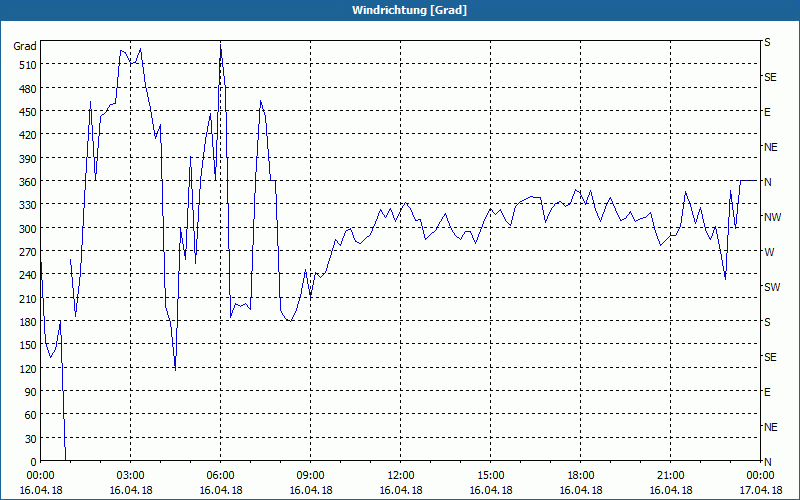
Task: Select the 00:00 label above 17.04.18
Action: click(760, 476)
